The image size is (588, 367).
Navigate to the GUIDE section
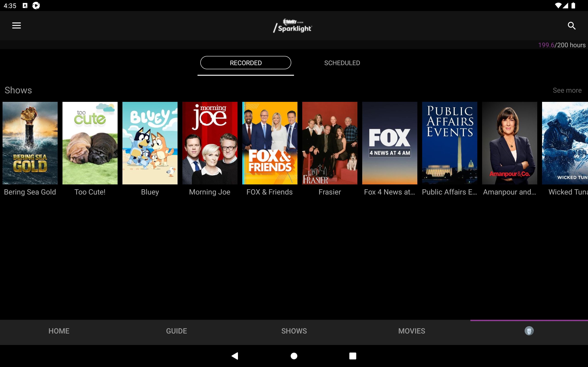pos(176,331)
